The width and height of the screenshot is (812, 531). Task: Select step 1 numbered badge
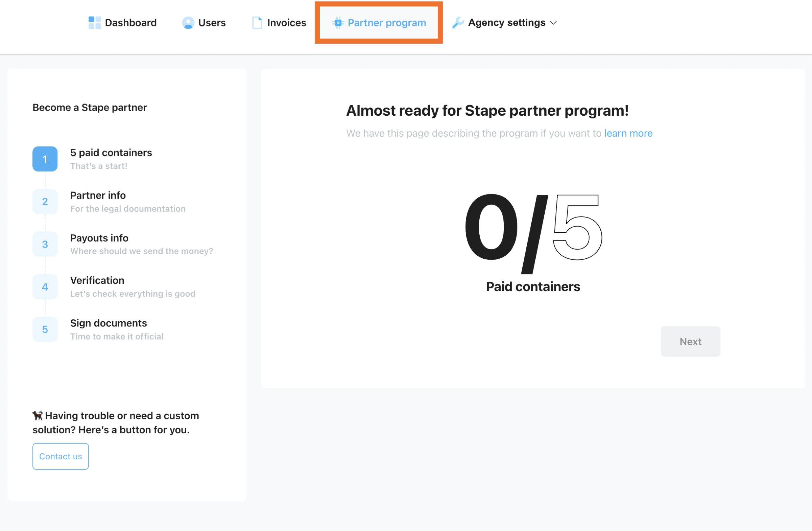coord(45,159)
